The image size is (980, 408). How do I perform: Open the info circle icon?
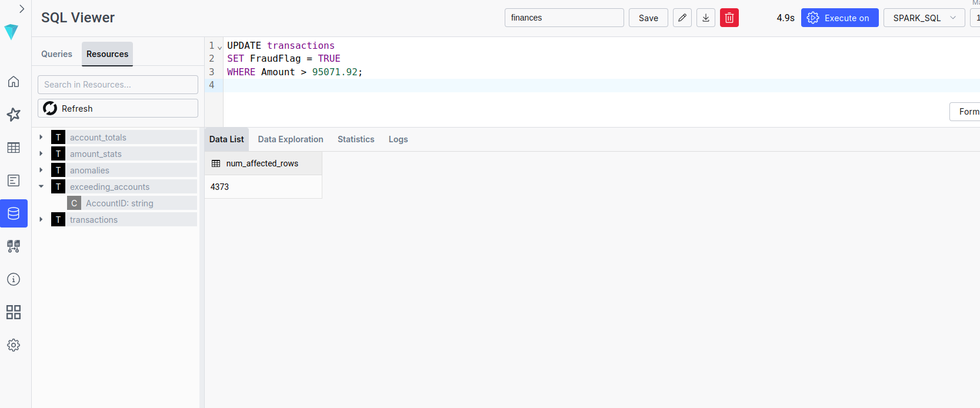click(x=14, y=279)
